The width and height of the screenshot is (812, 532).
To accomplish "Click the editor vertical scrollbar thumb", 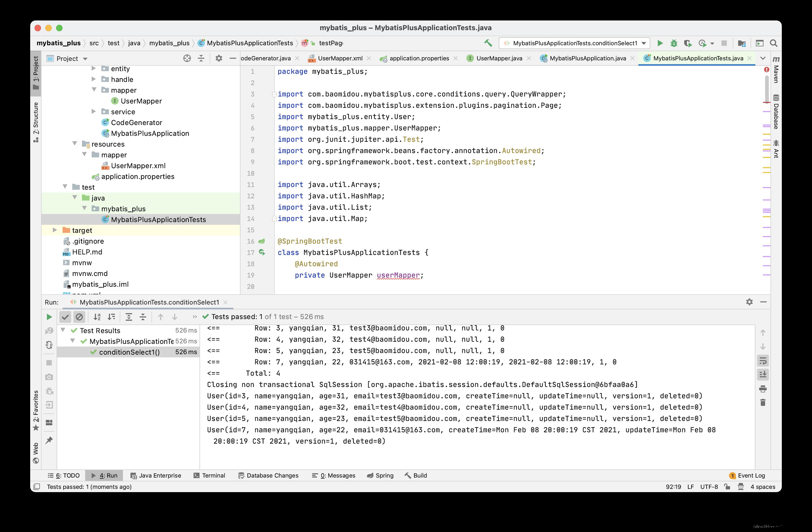I will [x=767, y=89].
